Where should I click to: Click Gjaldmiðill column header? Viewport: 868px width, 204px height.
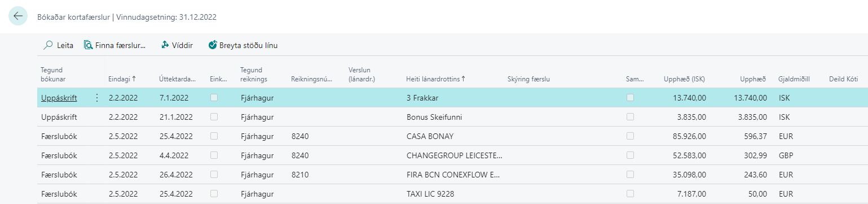point(794,79)
